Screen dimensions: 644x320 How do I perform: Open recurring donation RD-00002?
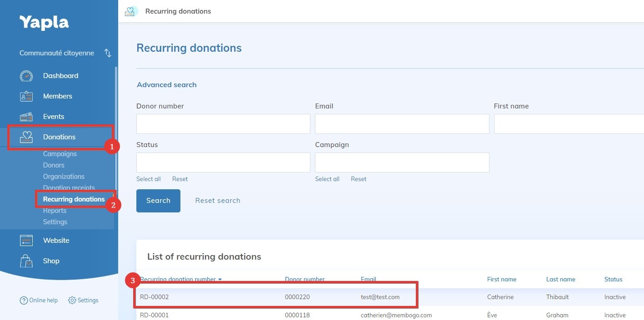click(x=155, y=297)
